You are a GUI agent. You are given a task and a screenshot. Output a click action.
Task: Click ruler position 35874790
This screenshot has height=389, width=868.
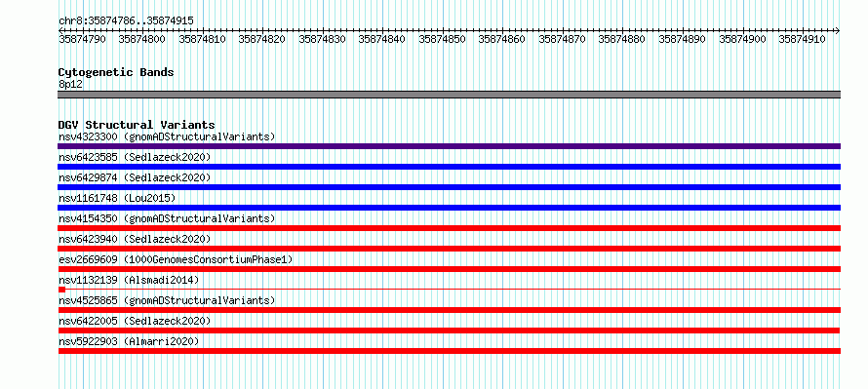[x=82, y=39]
